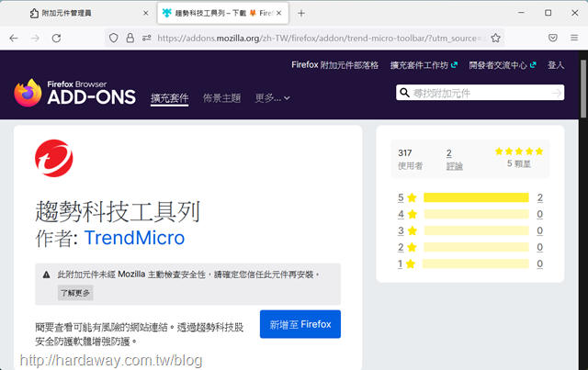Click the Trend Micro red logo icon

tap(54, 158)
